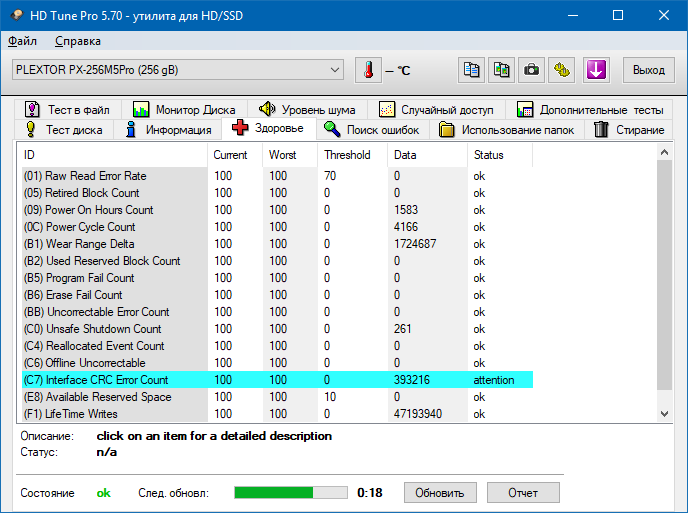Screen dimensions: 688x513
Task: Switch to the Уровень шума tab
Action: pyautogui.click(x=310, y=110)
